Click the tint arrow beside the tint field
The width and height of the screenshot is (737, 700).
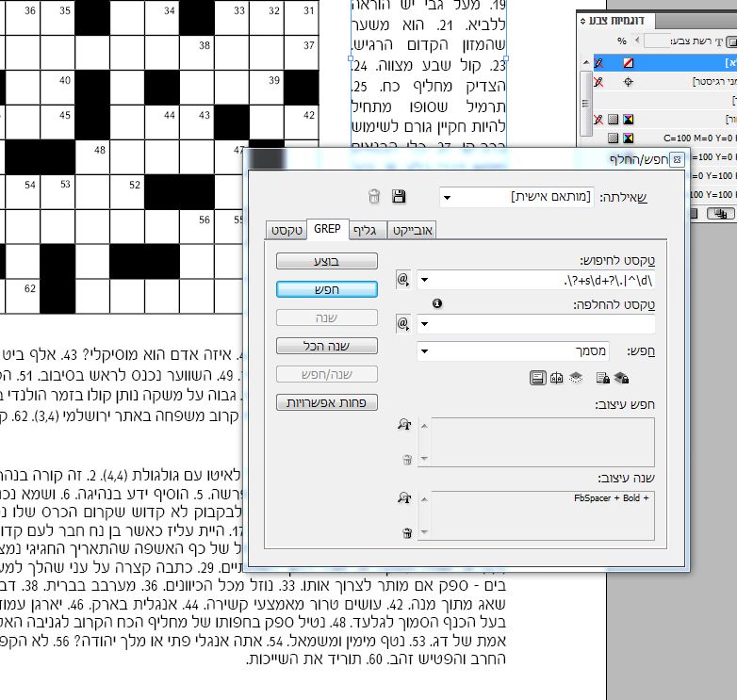[x=637, y=41]
